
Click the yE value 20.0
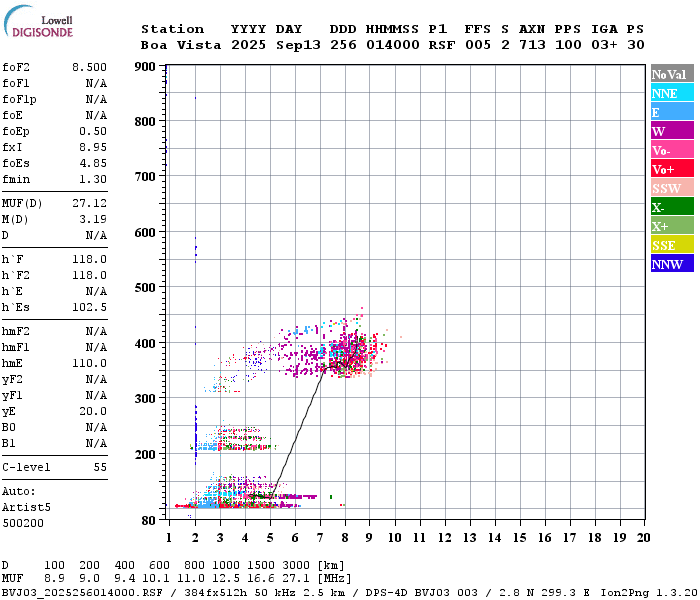pos(93,412)
